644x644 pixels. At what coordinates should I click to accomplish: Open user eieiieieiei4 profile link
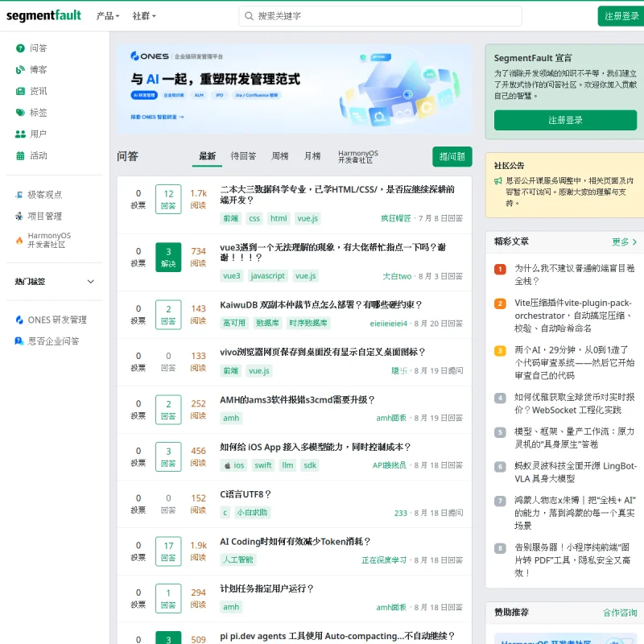[389, 324]
